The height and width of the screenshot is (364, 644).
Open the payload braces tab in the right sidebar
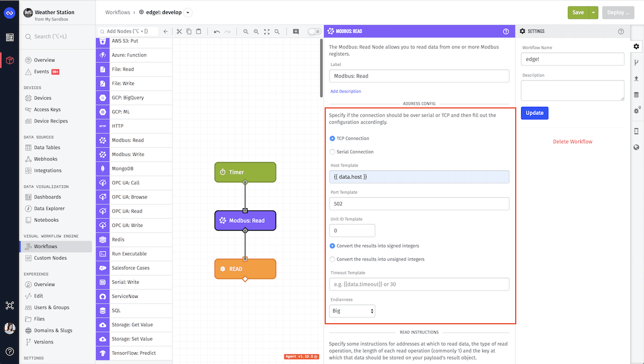636,131
